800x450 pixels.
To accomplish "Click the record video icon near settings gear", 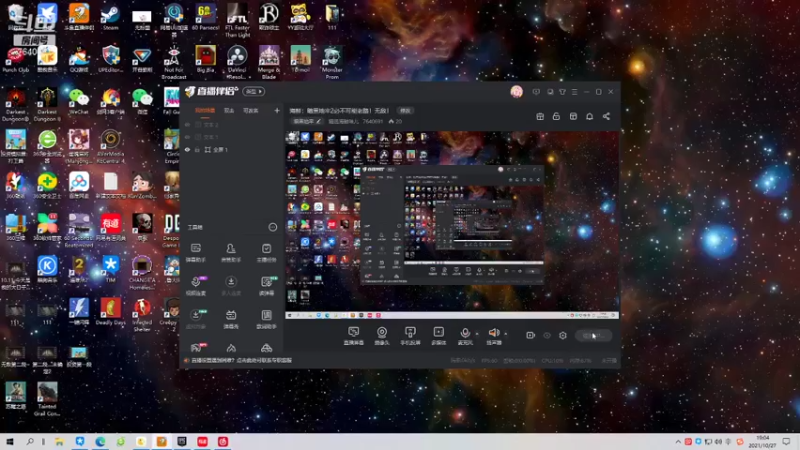I will click(531, 335).
